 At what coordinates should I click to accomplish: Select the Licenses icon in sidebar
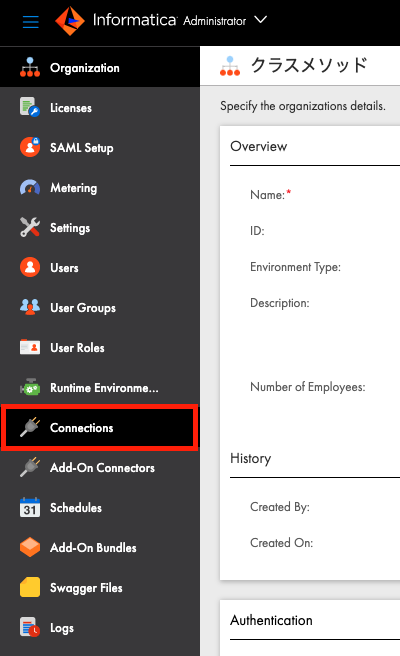(x=30, y=107)
